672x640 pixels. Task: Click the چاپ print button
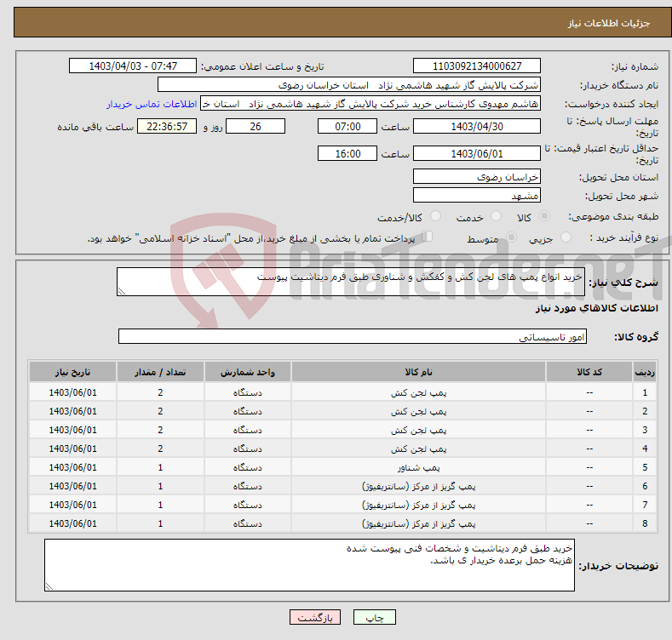coord(374,617)
